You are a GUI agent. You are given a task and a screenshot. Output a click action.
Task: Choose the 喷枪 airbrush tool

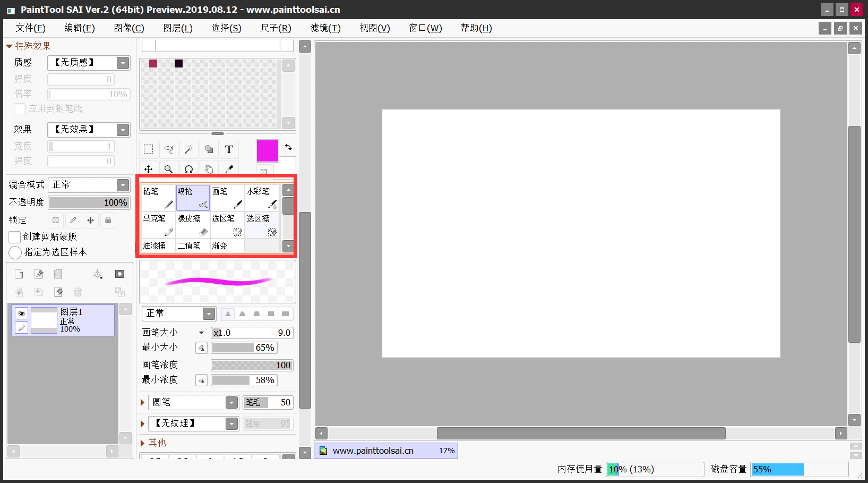[x=193, y=198]
